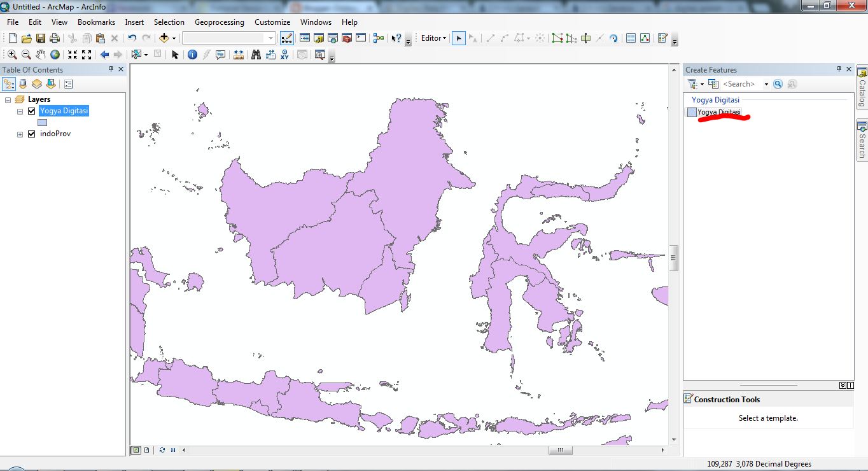Activate the Pan tool

(x=39, y=54)
